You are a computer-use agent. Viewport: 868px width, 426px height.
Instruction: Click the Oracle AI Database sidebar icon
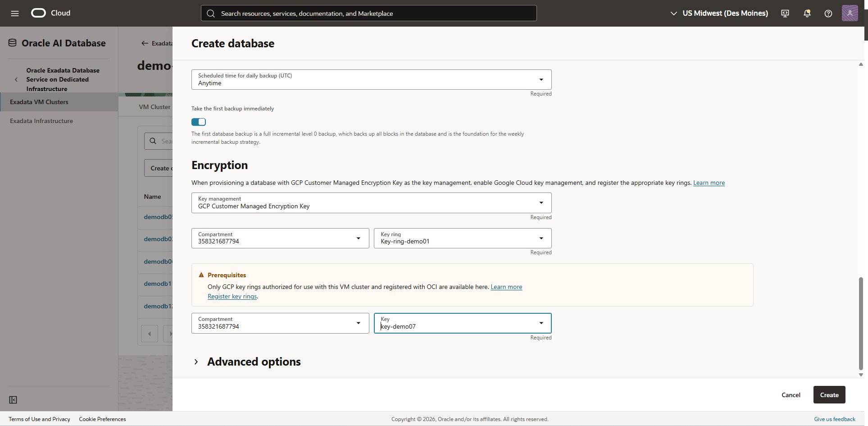tap(11, 42)
